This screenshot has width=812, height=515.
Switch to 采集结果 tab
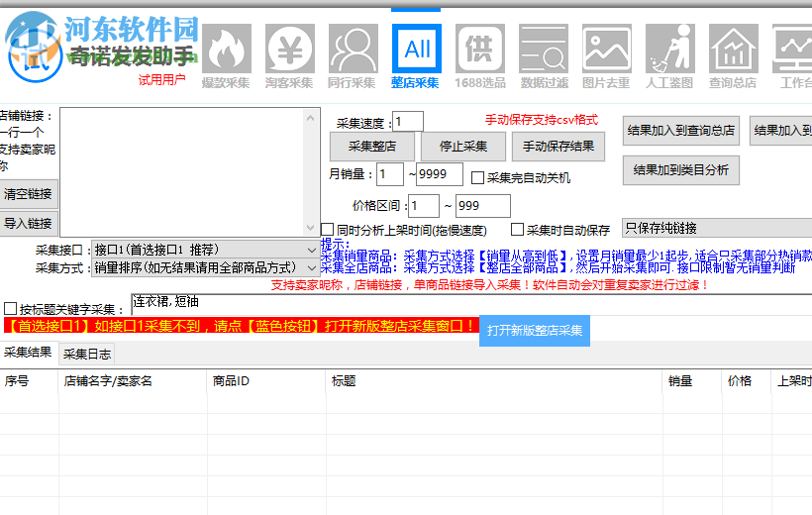tap(28, 353)
